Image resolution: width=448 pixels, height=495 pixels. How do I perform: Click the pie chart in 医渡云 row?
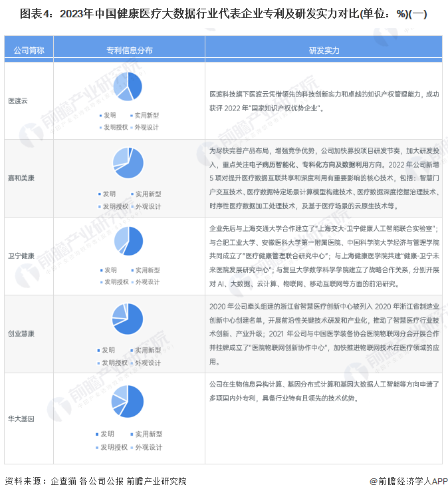point(128,86)
